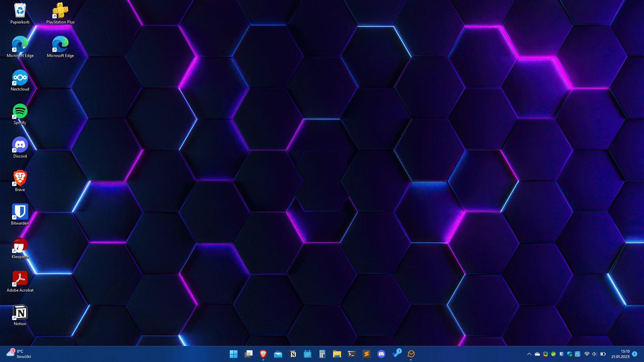Select the Bitwarden desktop shortcut
The width and height of the screenshot is (644, 362).
(x=20, y=215)
